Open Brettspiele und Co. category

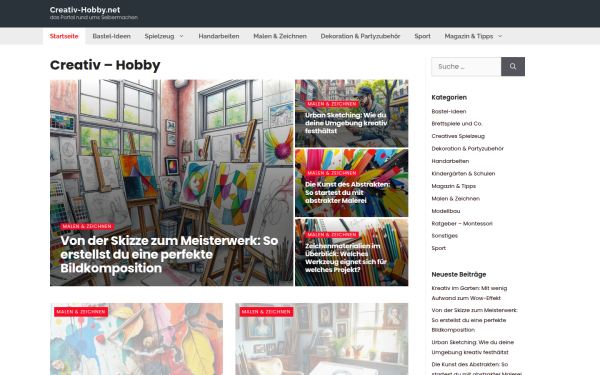[x=457, y=124]
